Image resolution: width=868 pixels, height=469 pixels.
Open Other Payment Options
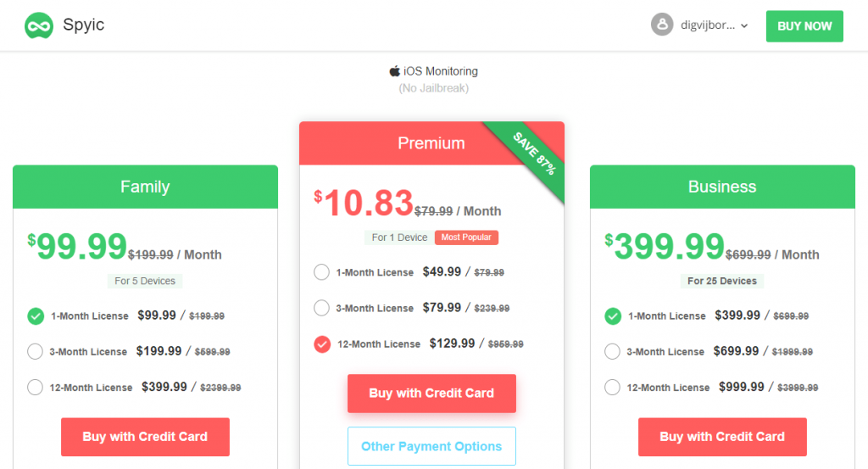pos(431,446)
